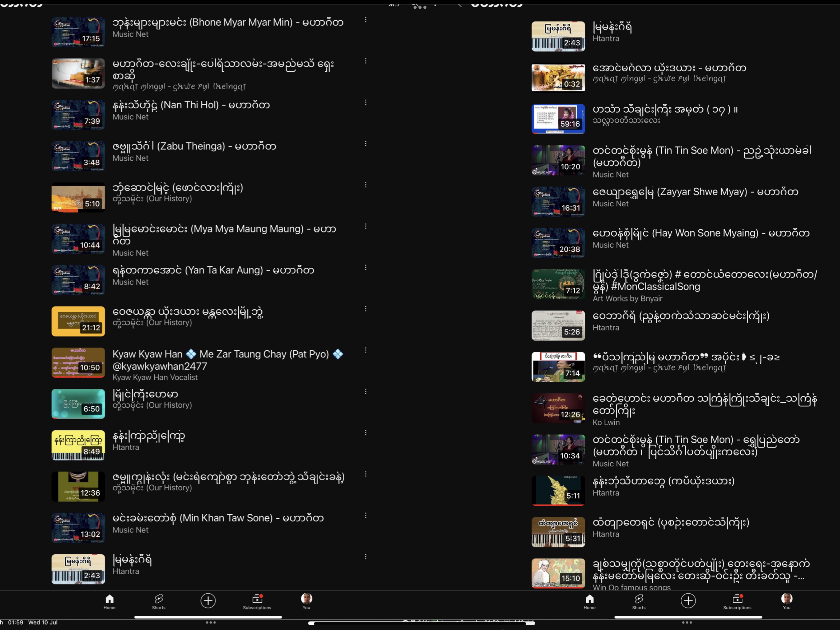
Task: Open the 21:12 yellow video thumbnail
Action: (x=78, y=321)
